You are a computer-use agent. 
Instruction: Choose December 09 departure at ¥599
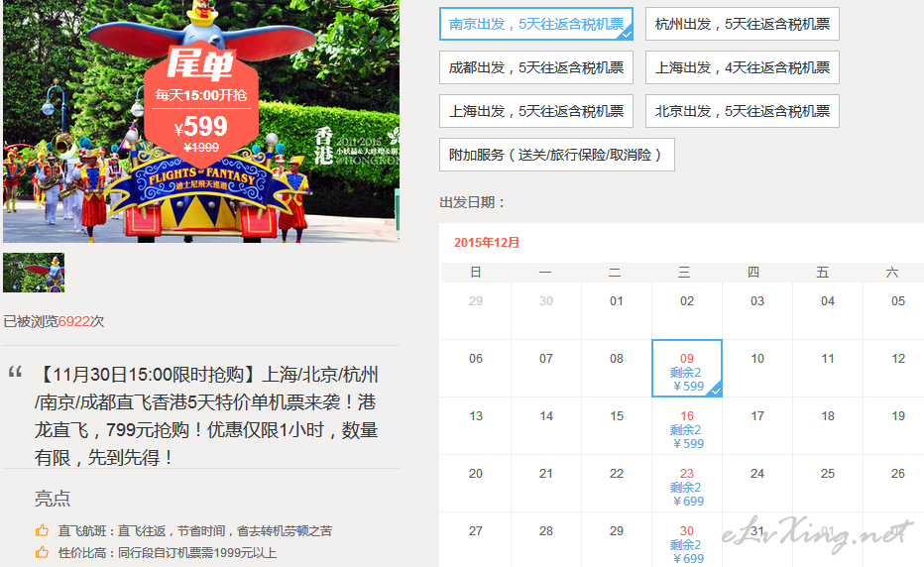coord(687,369)
